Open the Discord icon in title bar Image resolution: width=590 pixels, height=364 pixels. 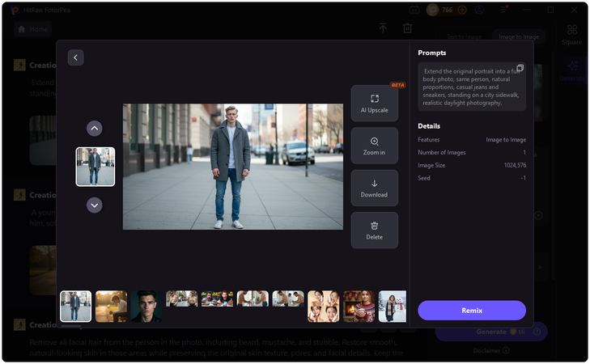tap(414, 11)
